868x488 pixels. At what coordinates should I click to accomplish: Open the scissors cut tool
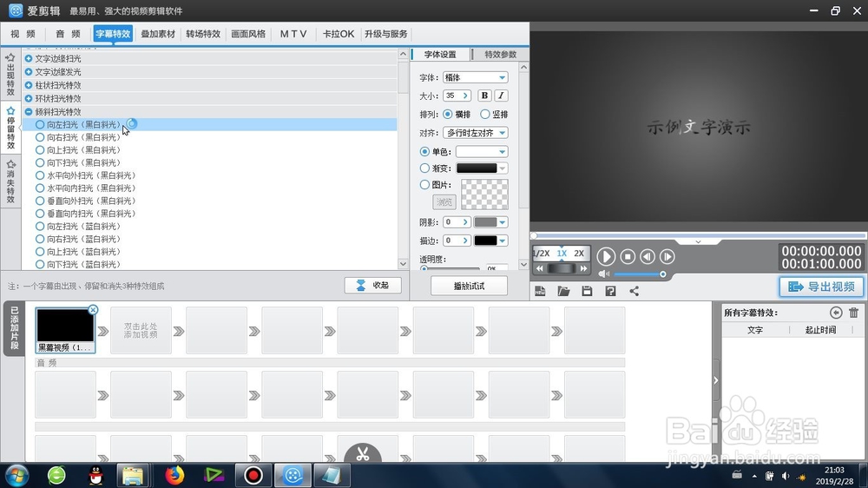[x=363, y=453]
